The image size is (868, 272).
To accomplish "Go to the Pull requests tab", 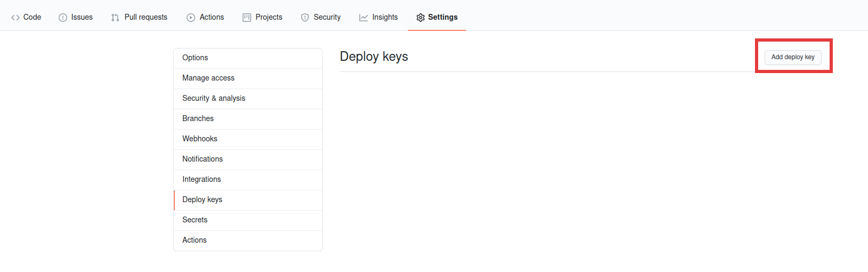I will coord(139,17).
